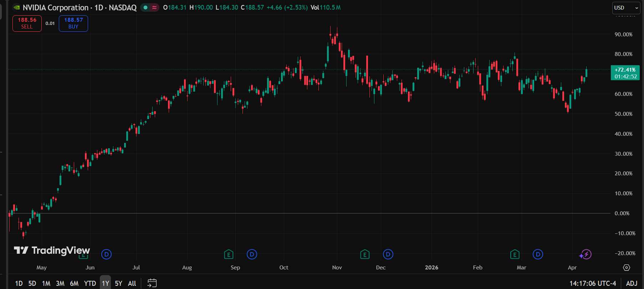Open the late February earnings marker
Image resolution: width=644 pixels, height=289 pixels.
tap(515, 254)
